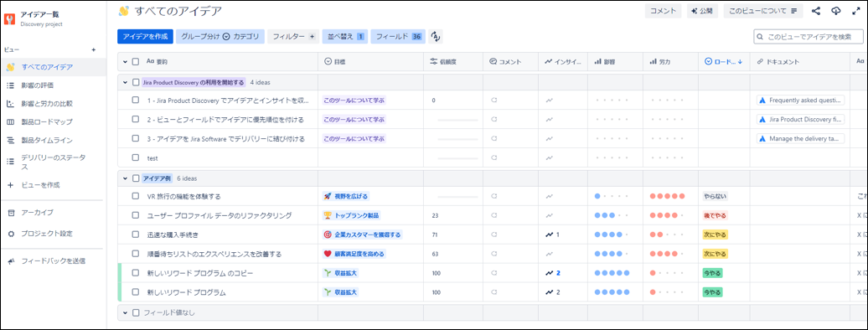Viewport: 868px width, 330px height.
Task: Open the フィルター menu
Action: pos(293,37)
